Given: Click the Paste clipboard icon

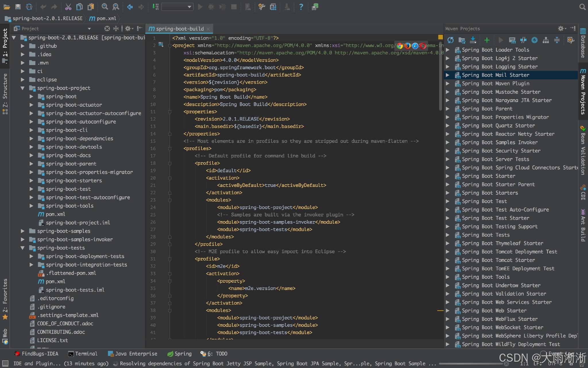Looking at the screenshot, I should point(91,7).
